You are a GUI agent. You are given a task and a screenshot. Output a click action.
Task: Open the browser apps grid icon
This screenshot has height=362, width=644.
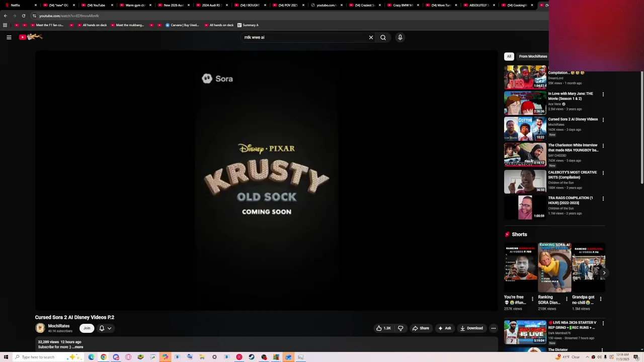tap(5, 25)
